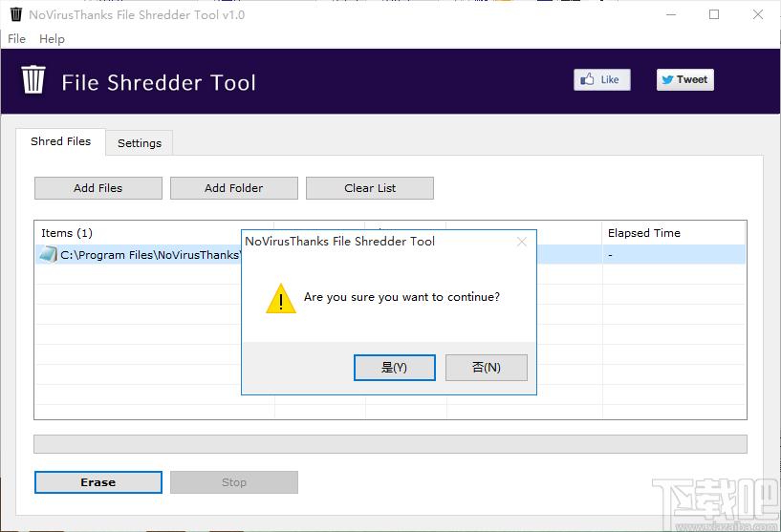Image resolution: width=781 pixels, height=532 pixels.
Task: Open the Help menu
Action: pyautogui.click(x=52, y=39)
